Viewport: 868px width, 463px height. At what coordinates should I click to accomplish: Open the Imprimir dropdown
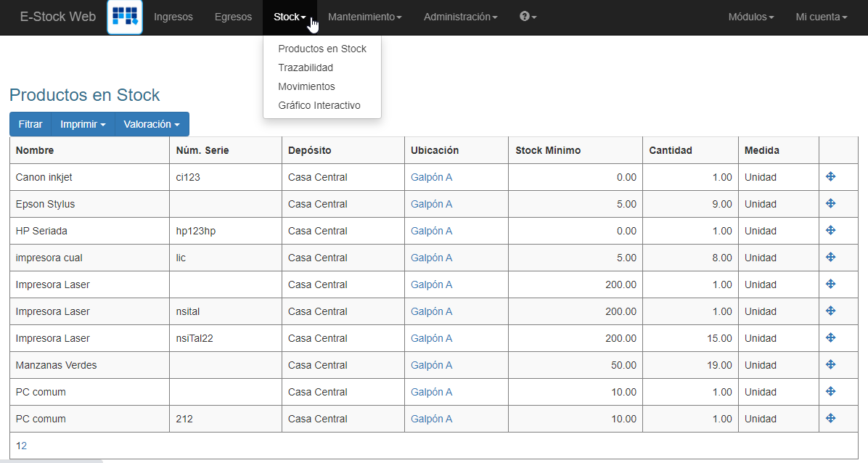click(82, 124)
